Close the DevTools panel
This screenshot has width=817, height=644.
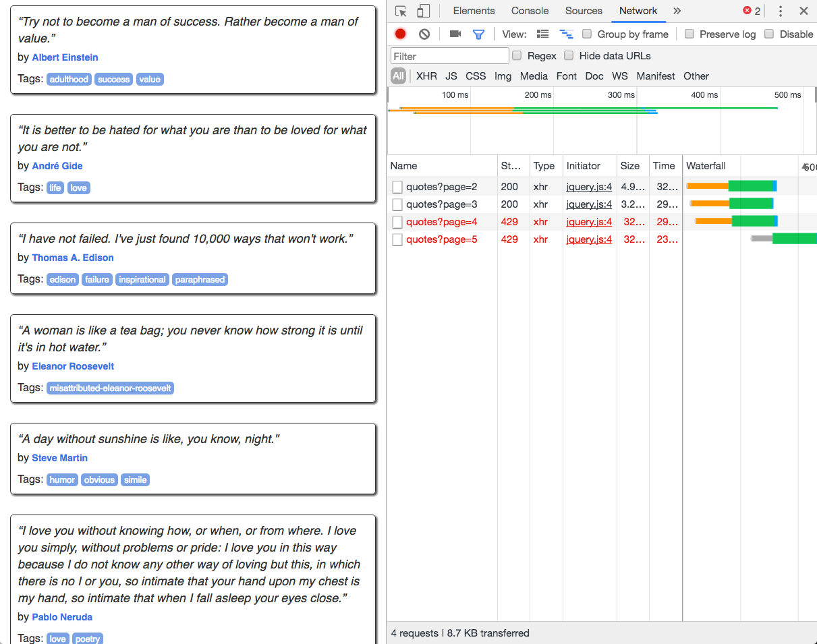click(804, 11)
